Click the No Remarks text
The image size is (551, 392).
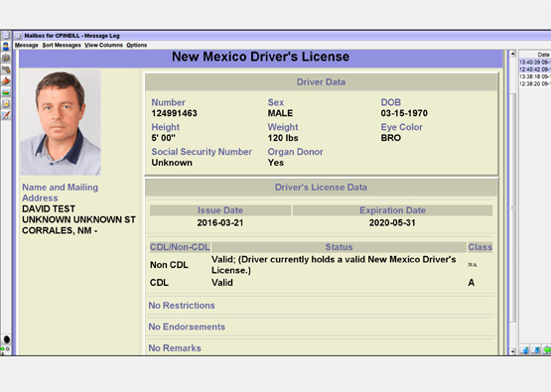(175, 348)
